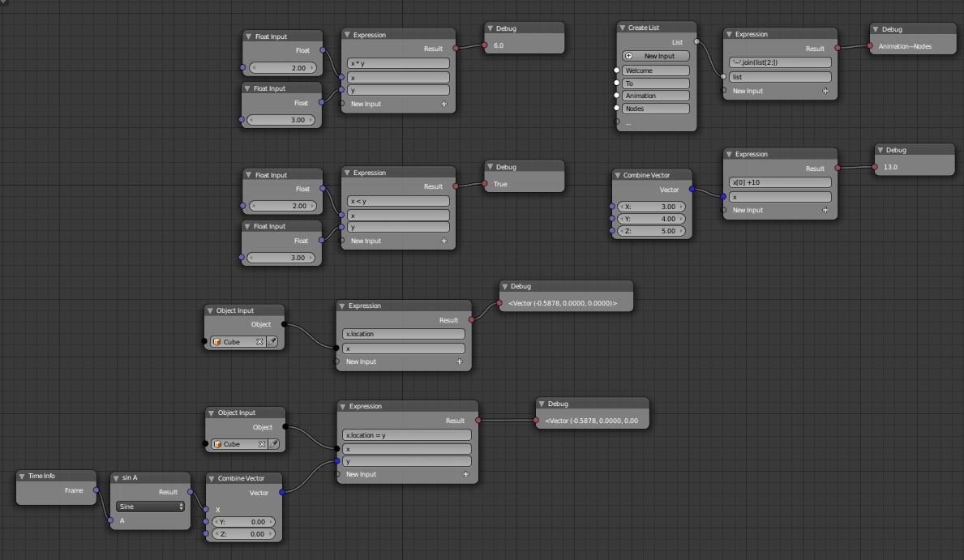Click the Debug value text '6.0'
This screenshot has height=560, width=964.
(499, 45)
